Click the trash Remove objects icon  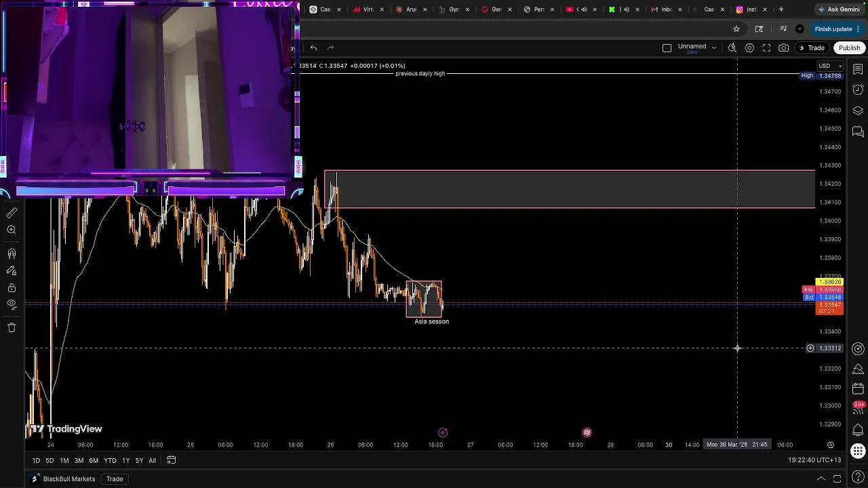click(12, 327)
